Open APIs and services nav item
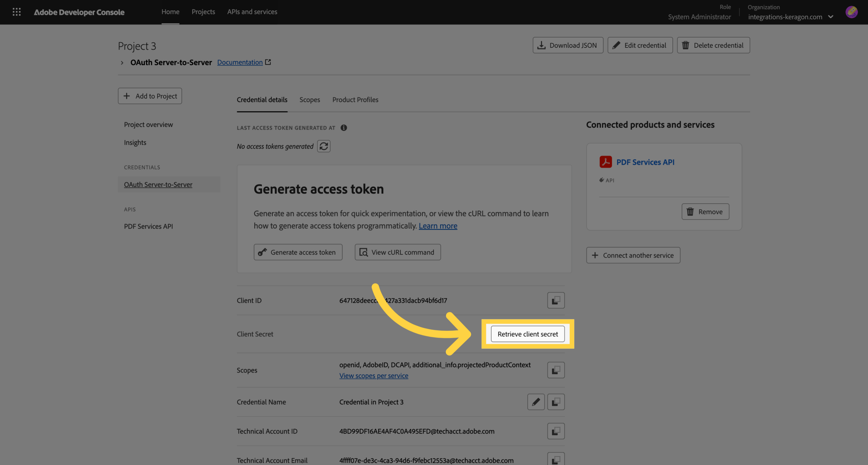Screen dimensions: 868x465 tap(252, 12)
